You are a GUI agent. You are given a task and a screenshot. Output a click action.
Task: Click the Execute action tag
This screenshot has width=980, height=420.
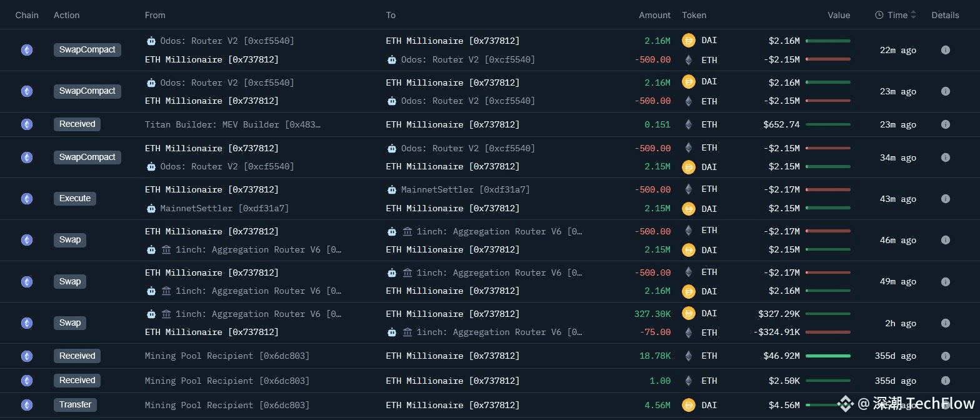[x=75, y=198]
